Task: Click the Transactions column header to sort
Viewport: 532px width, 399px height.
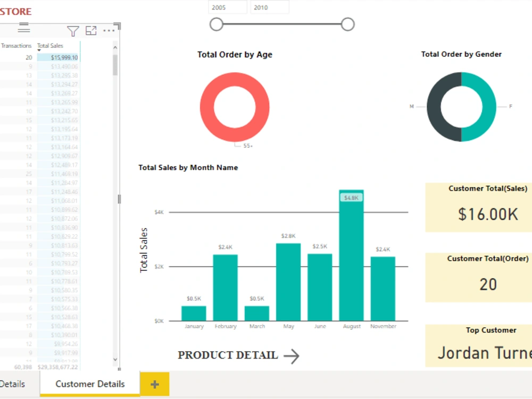Action: (16, 46)
